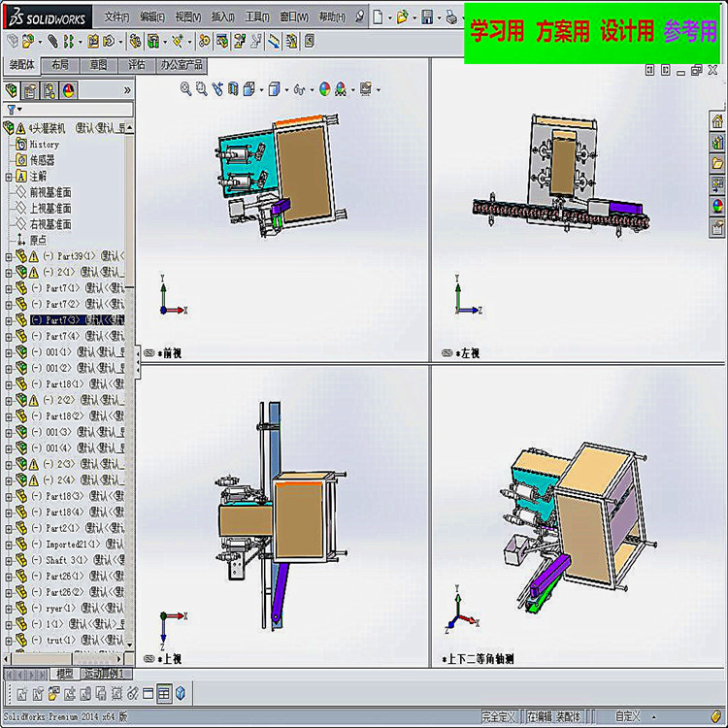This screenshot has height=728, width=728.
Task: Select the Previous View icon
Action: (x=217, y=88)
